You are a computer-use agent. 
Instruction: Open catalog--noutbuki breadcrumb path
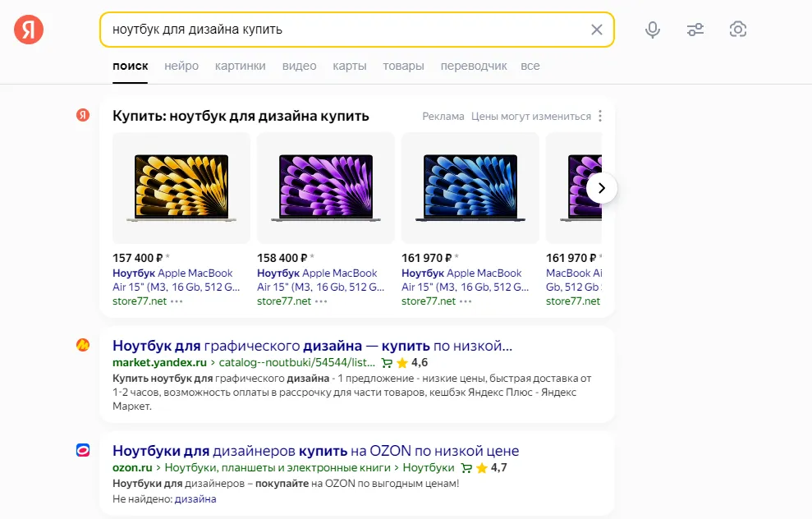pyautogui.click(x=296, y=363)
